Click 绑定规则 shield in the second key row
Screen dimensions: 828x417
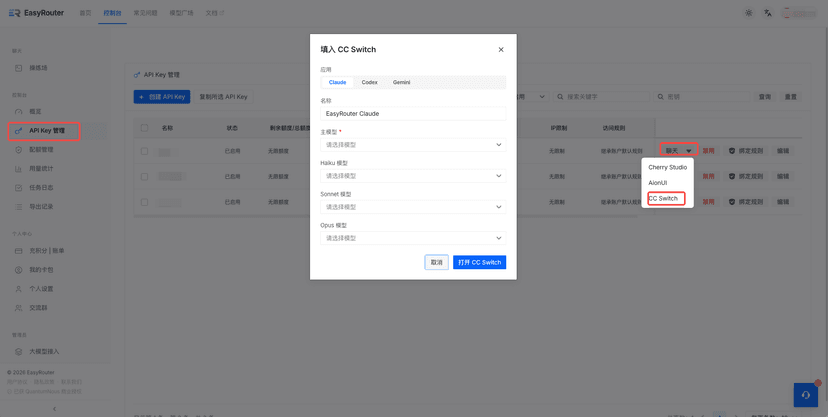[x=746, y=176]
